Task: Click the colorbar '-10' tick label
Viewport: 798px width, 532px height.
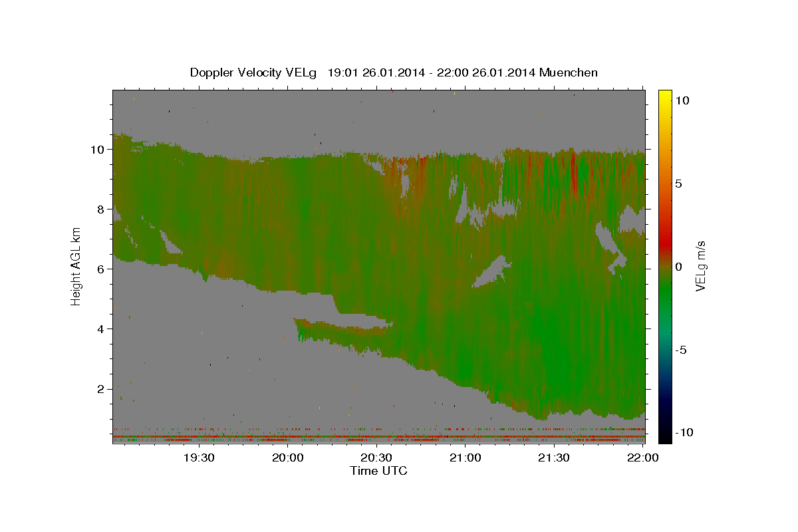Action: click(685, 433)
